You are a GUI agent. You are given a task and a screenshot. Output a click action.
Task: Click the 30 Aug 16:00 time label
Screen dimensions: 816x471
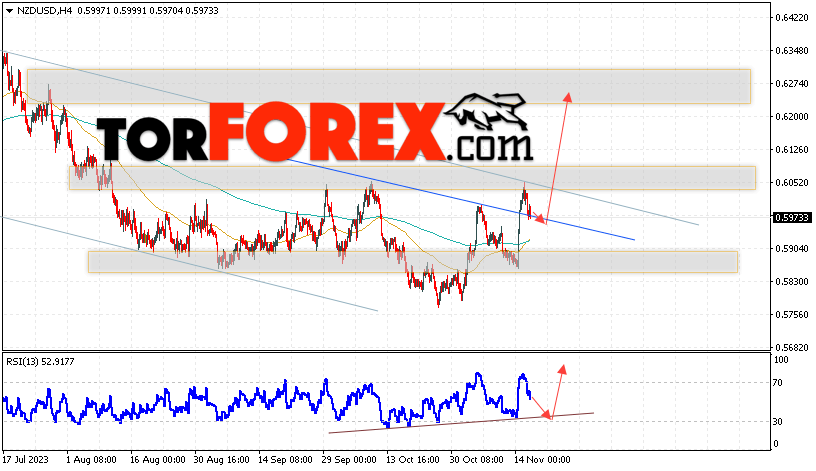221,460
